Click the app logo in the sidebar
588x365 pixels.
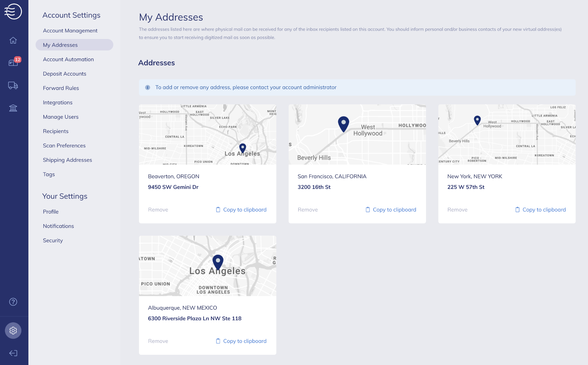click(x=13, y=11)
